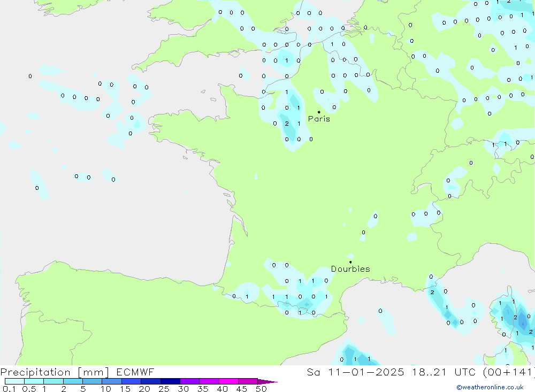Pick the 10–15 mm blue legend swatch
The image size is (535, 392).
click(112, 381)
